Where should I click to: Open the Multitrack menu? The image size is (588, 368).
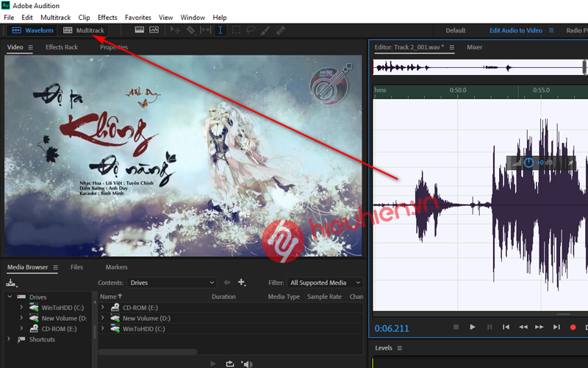point(56,18)
